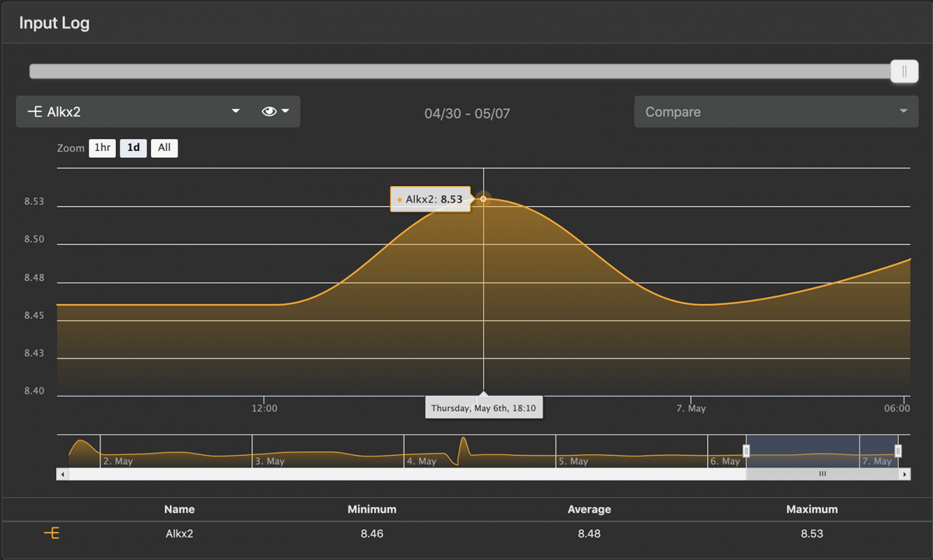Click the scrollbar right arrow

(904, 474)
